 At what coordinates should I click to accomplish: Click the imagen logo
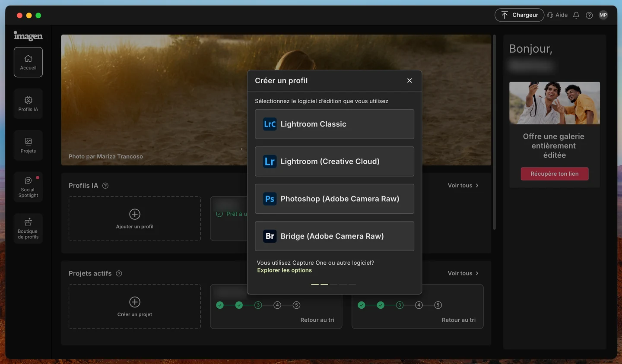tap(28, 36)
